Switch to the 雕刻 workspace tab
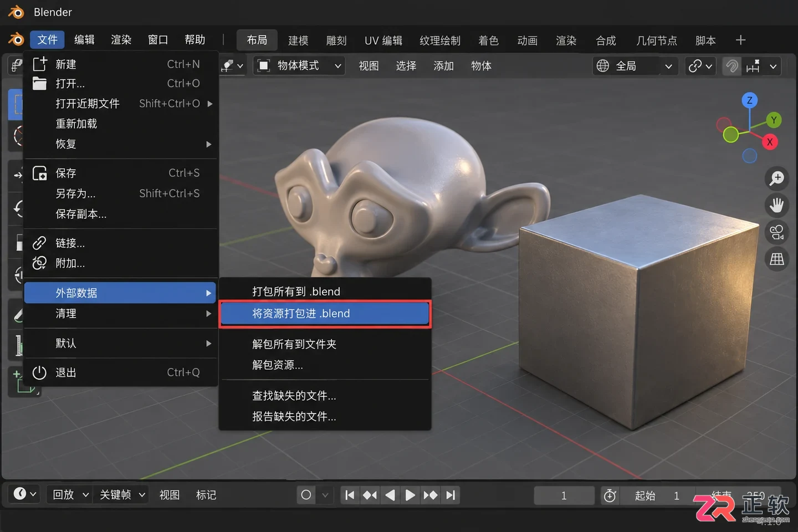798x532 pixels. click(x=336, y=41)
